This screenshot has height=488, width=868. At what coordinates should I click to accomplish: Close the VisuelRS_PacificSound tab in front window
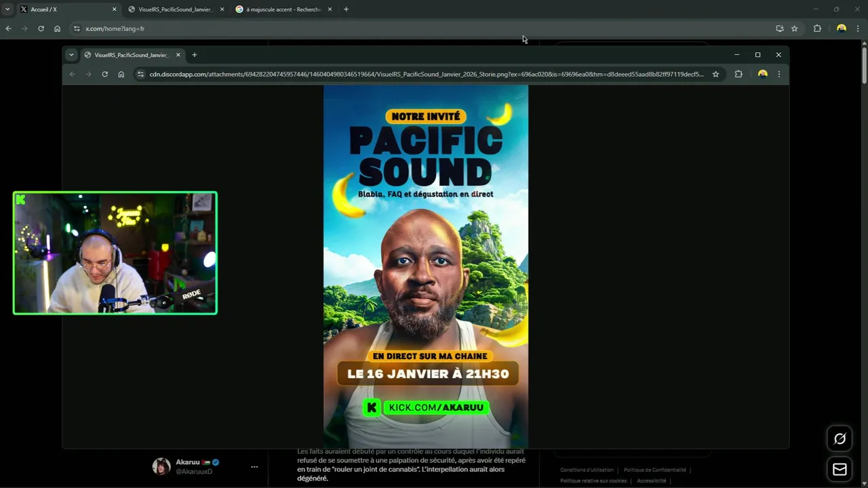coord(178,55)
